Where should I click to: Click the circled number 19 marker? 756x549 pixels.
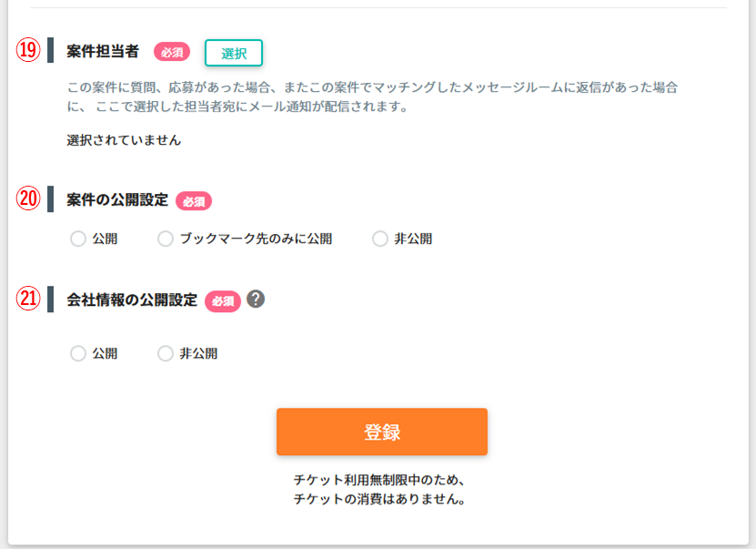click(28, 50)
